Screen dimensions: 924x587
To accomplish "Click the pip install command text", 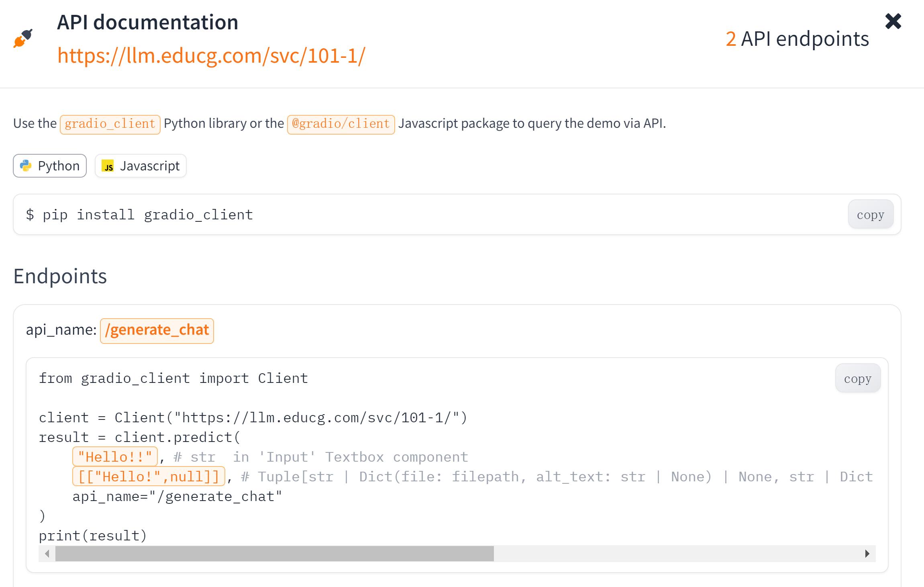I will (x=140, y=215).
